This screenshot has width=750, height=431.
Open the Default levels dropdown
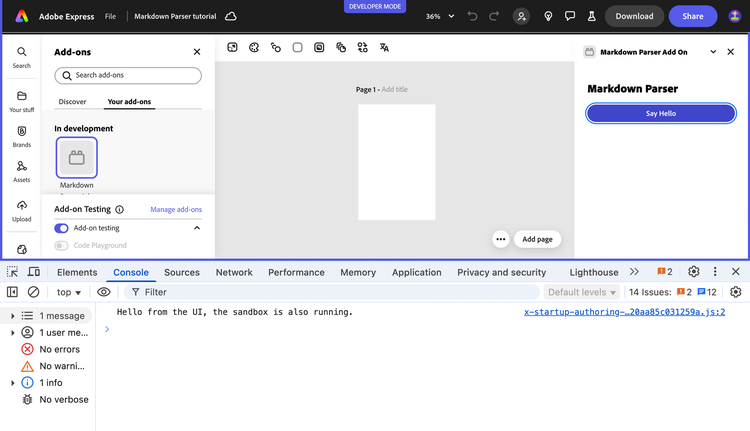pyautogui.click(x=582, y=292)
